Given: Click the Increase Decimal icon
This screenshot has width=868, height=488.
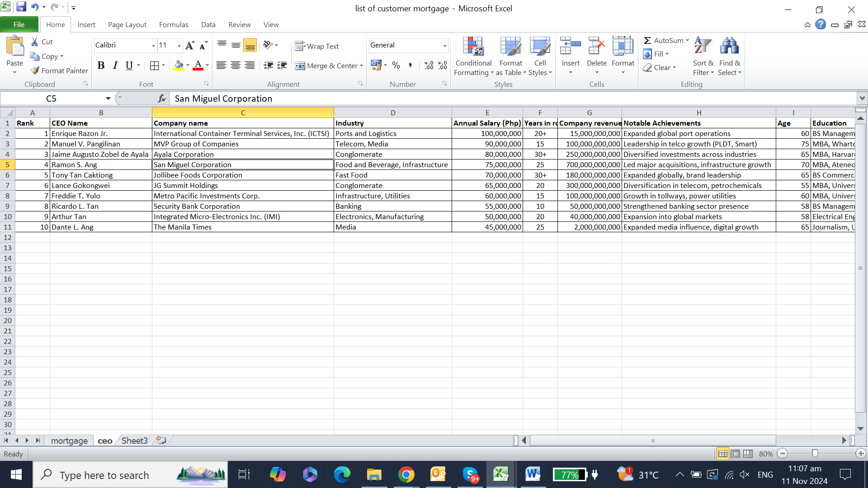Looking at the screenshot, I should click(429, 66).
